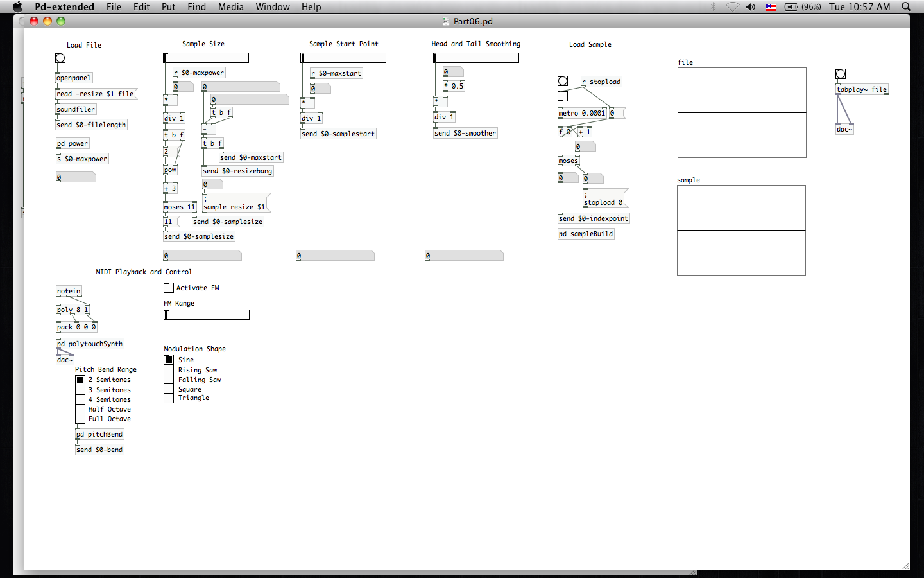Click the Sample Size slider
This screenshot has width=924, height=578.
tap(206, 58)
